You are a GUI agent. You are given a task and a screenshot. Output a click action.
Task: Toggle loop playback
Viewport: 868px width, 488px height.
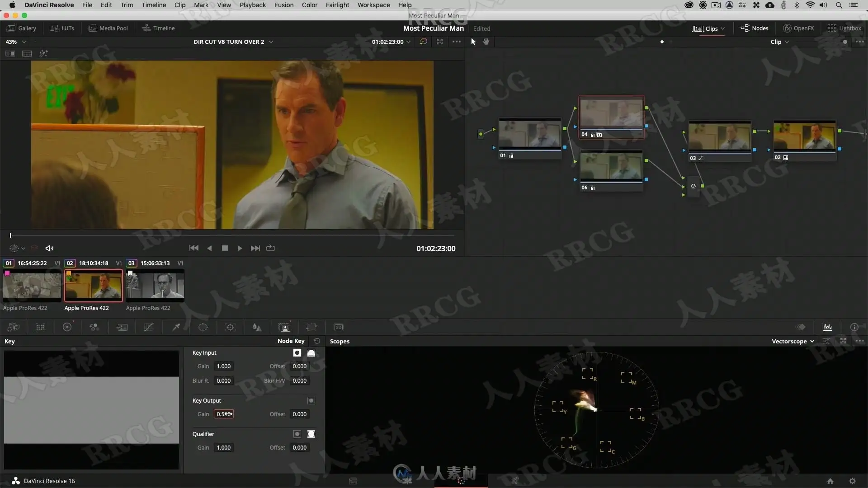[270, 248]
